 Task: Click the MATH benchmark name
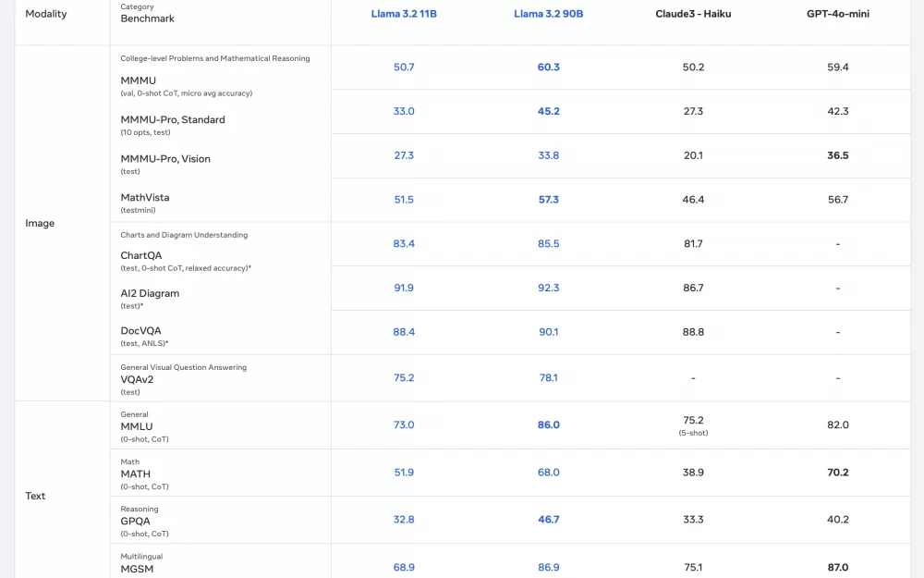point(135,473)
